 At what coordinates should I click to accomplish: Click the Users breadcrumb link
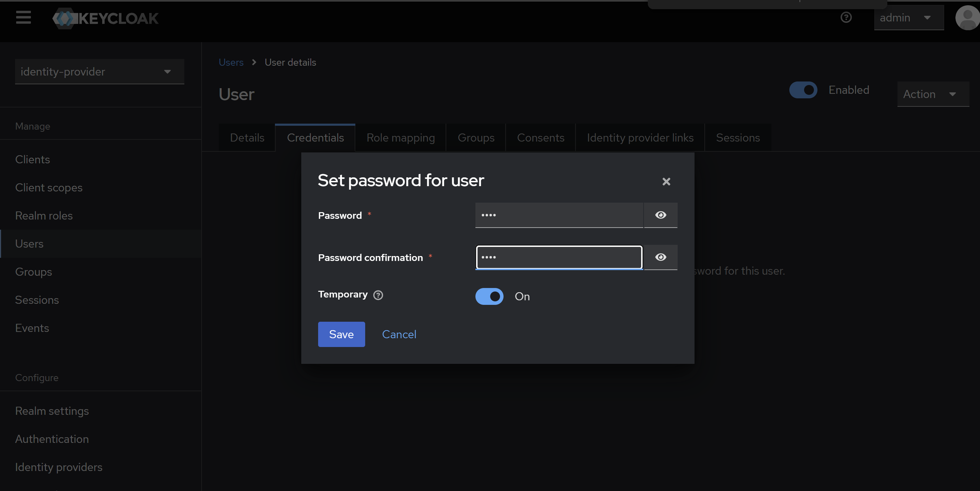(x=231, y=63)
